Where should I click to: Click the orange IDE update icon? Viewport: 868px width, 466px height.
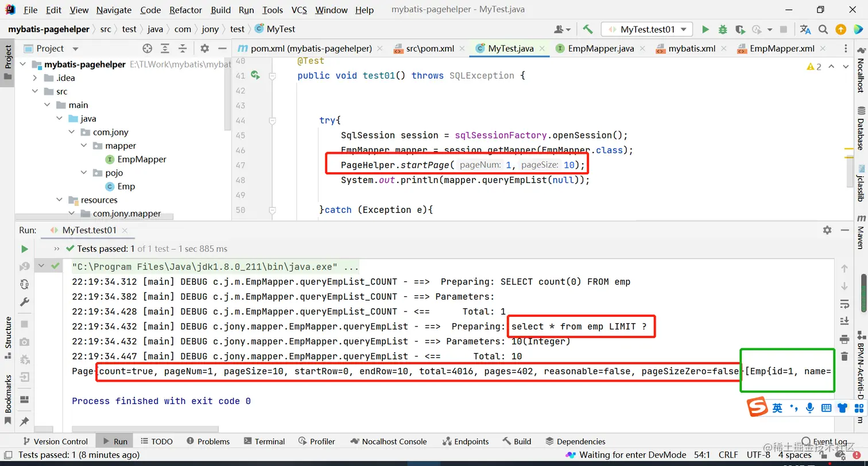click(x=840, y=29)
